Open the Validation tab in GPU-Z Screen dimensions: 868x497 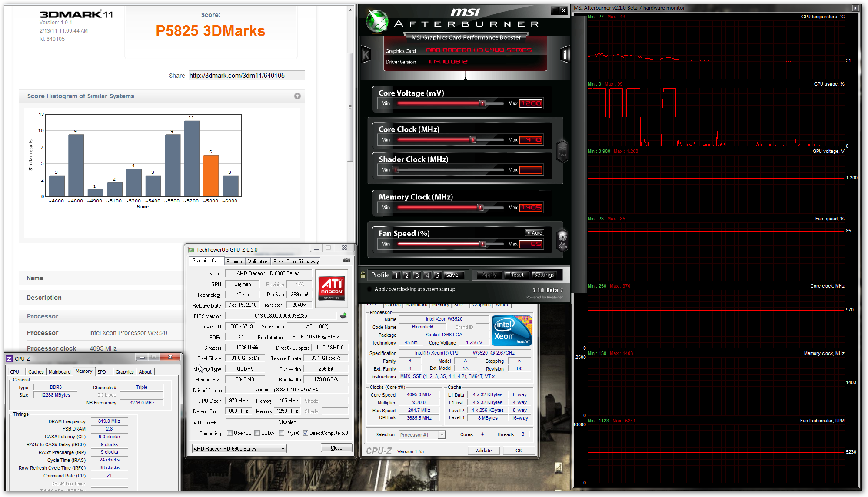point(258,262)
